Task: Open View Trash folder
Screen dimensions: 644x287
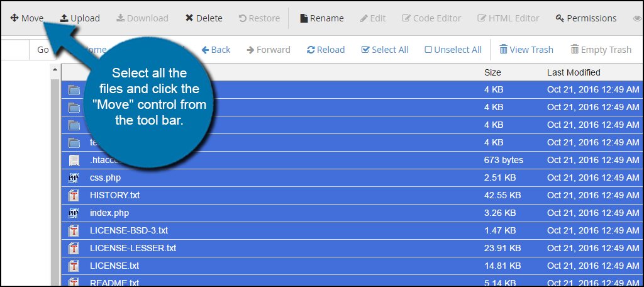Action: coord(526,50)
